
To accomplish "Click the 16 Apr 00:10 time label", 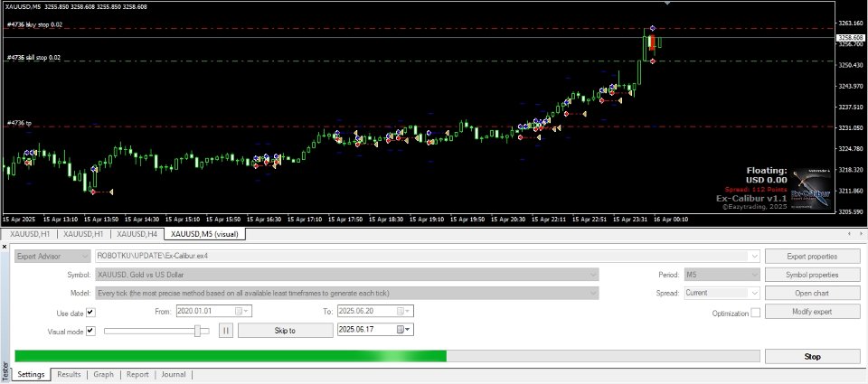I will [670, 220].
